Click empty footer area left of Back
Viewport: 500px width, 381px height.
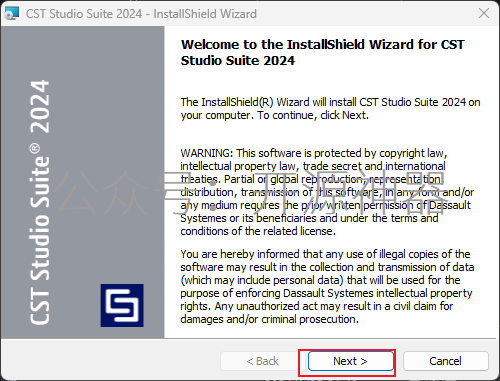(110, 361)
